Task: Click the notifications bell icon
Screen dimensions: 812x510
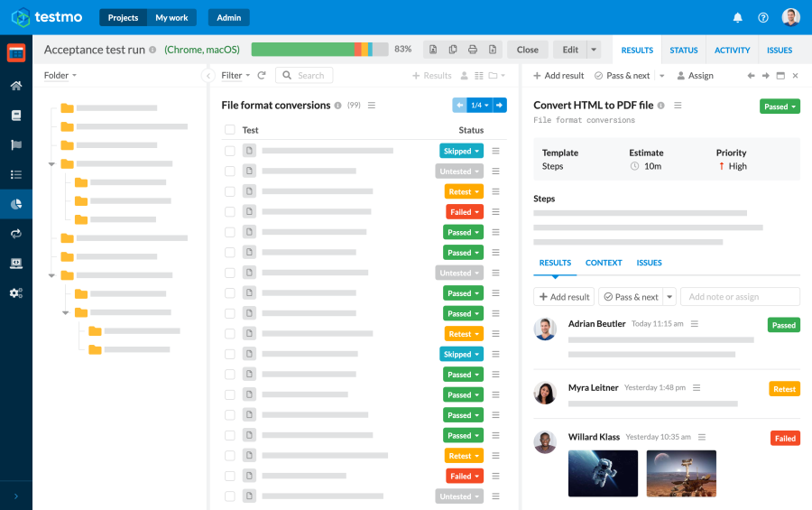Action: (x=737, y=17)
